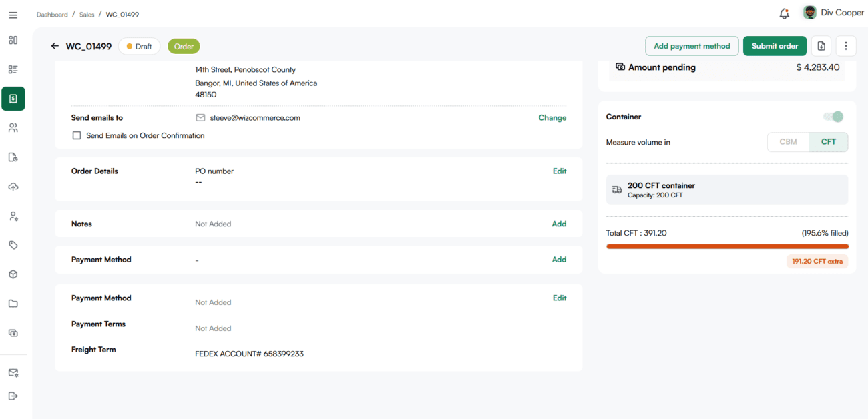Screen dimensions: 868x419
Task: Click the orange container fill progress bar
Action: click(727, 246)
